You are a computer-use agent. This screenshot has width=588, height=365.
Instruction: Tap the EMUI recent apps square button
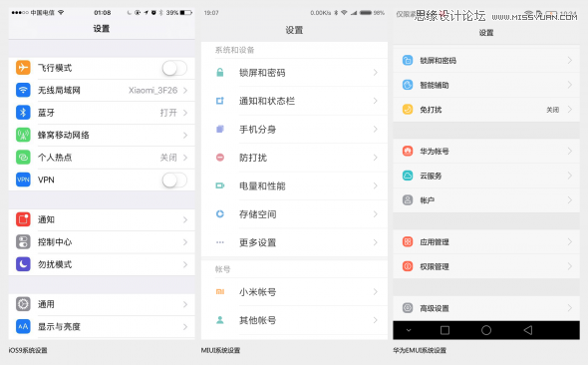[x=444, y=330]
